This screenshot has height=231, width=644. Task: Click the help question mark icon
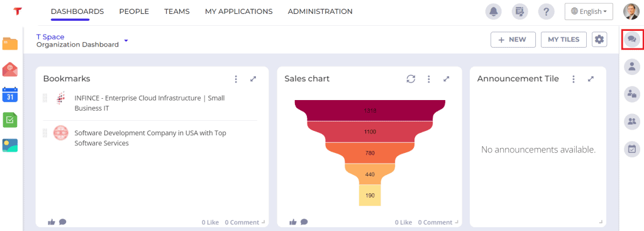coord(546,11)
